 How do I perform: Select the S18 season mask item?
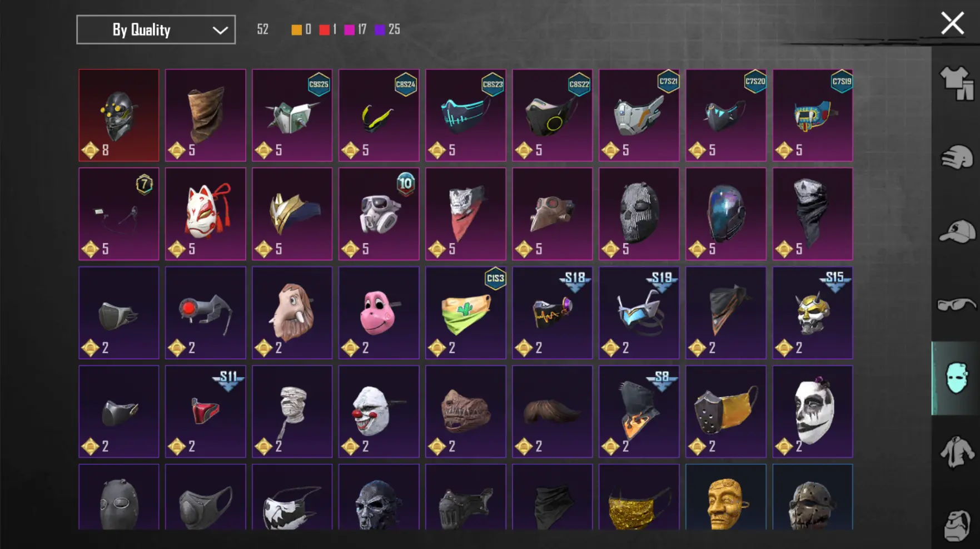pyautogui.click(x=553, y=313)
